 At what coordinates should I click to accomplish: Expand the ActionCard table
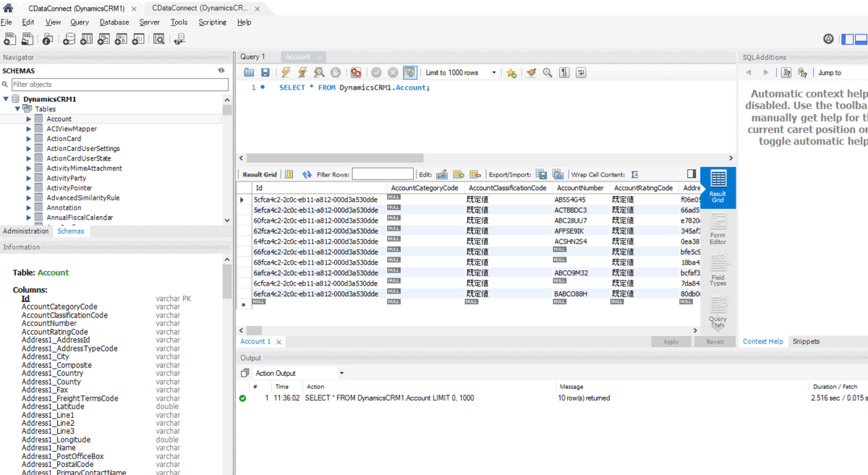pos(29,139)
